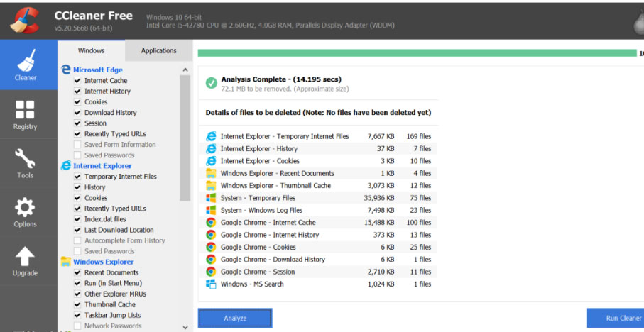Viewport: 644px width, 332px height.
Task: Click the Internet Explorer group icon in the tree
Action: point(66,166)
